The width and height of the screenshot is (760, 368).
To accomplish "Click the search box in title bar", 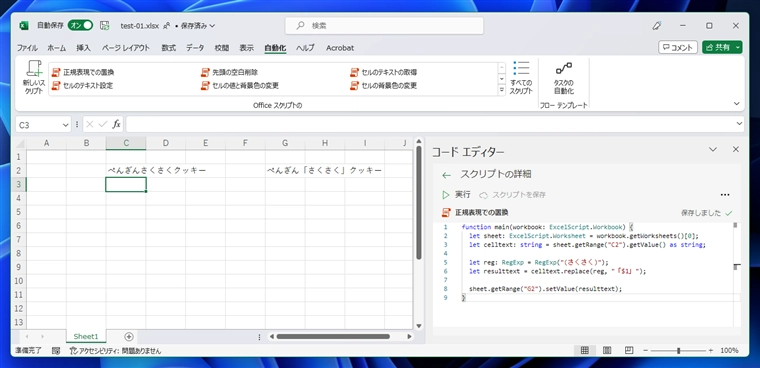I will coord(384,26).
